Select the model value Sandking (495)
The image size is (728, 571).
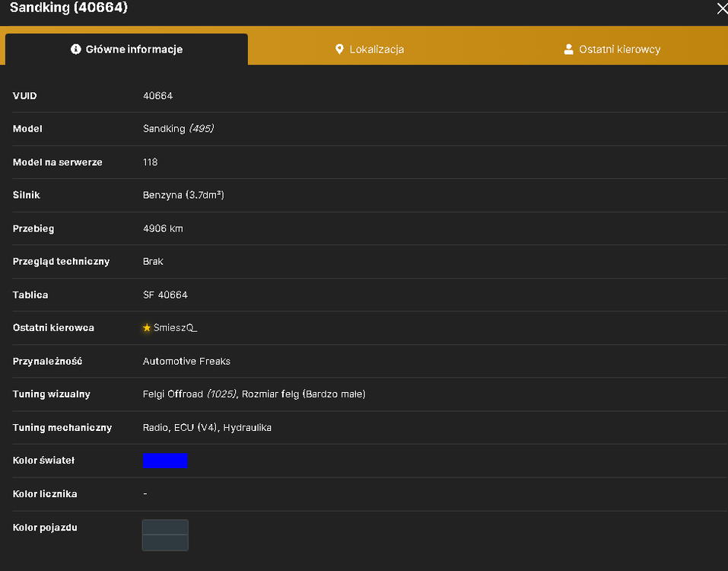(178, 129)
